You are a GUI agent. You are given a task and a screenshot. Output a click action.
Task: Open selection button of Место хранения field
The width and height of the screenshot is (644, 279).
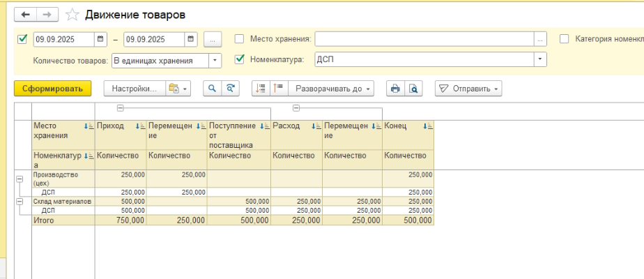(x=540, y=39)
